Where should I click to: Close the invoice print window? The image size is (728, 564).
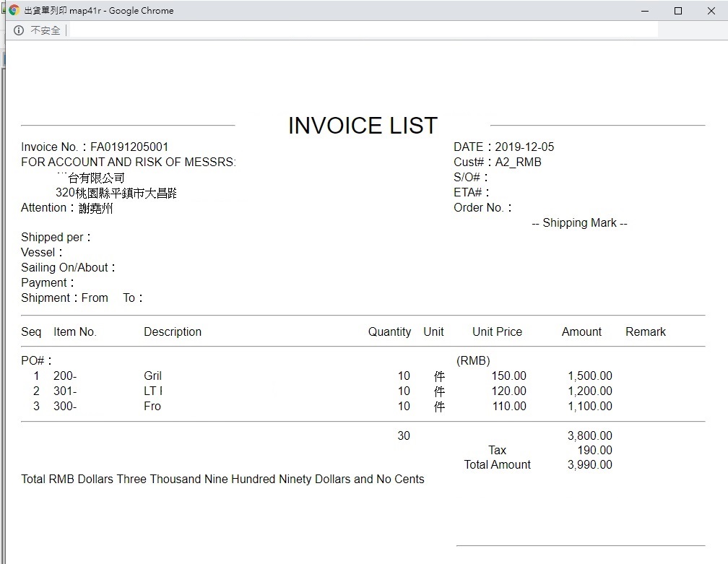point(711,11)
